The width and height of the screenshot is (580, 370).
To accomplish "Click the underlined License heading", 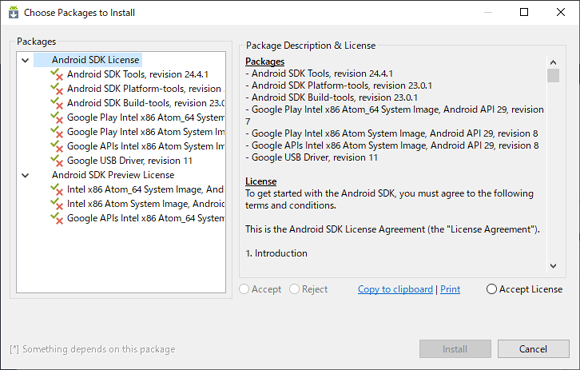I will coord(261,181).
